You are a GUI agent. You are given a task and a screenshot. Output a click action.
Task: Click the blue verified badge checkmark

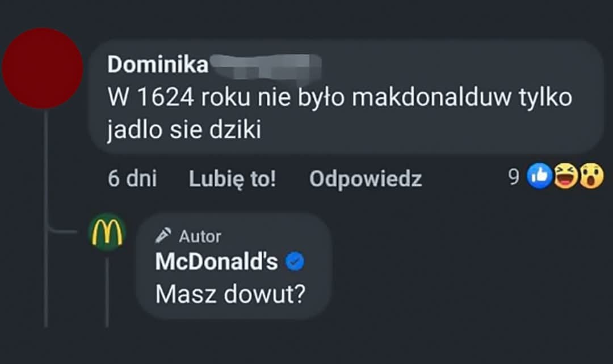click(x=295, y=261)
